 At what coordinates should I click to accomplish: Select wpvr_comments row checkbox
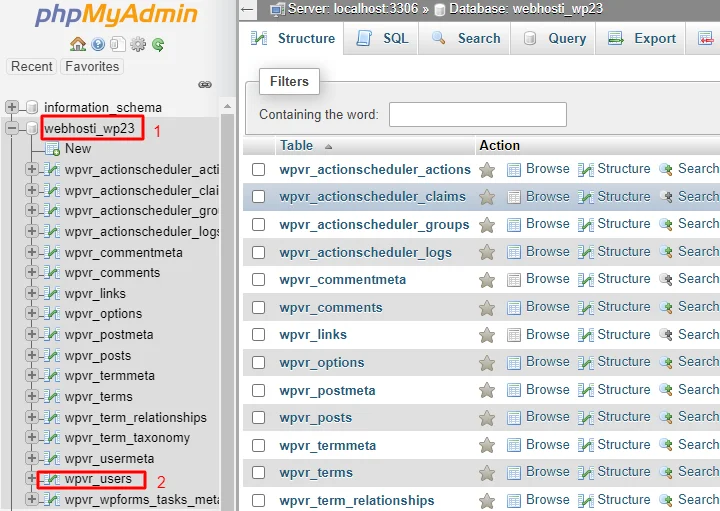tap(259, 307)
